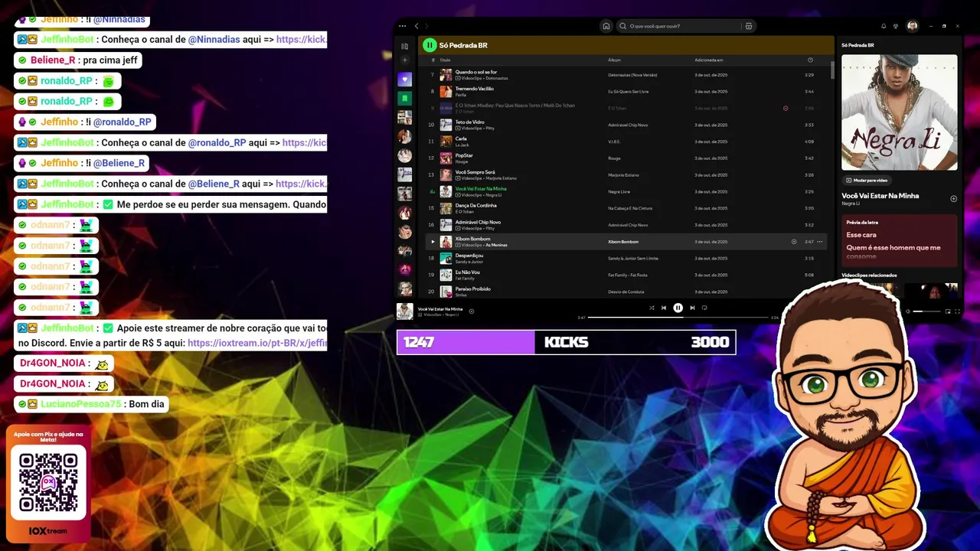Screen dimensions: 980x551
Task: Click the Xibom Bombom album cover thumbnail
Action: click(446, 242)
